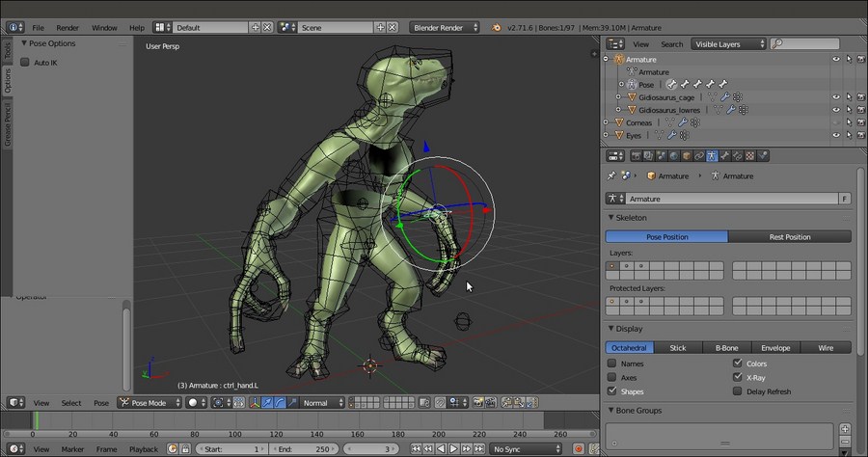Hide the Eyes object via eye icon
Viewport: 868px width, 457px height.
(x=836, y=135)
